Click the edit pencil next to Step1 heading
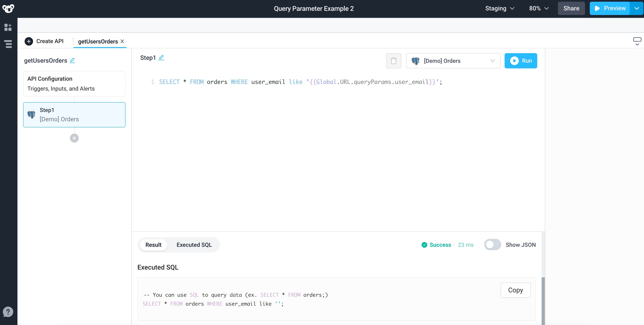 point(162,57)
